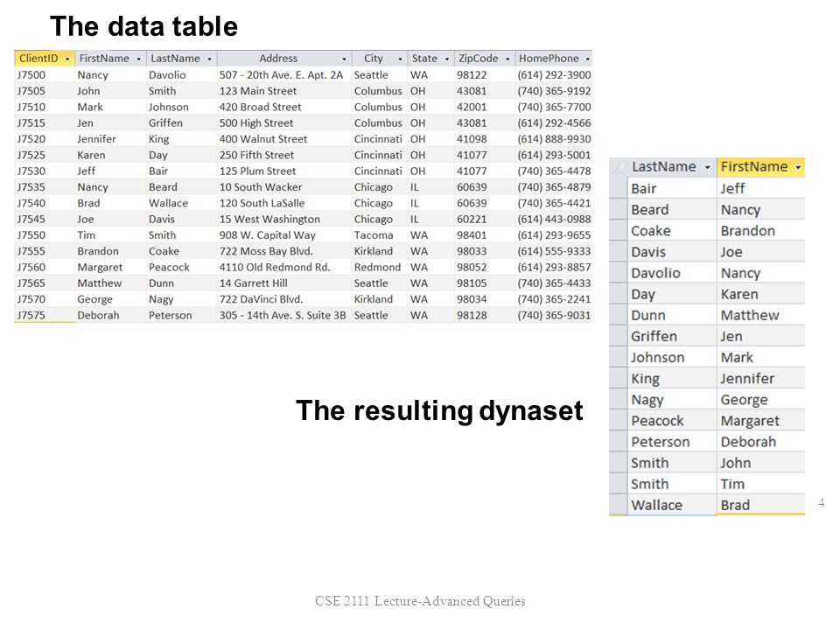840x630 pixels.
Task: Click client ID J7525
Action: tap(31, 156)
